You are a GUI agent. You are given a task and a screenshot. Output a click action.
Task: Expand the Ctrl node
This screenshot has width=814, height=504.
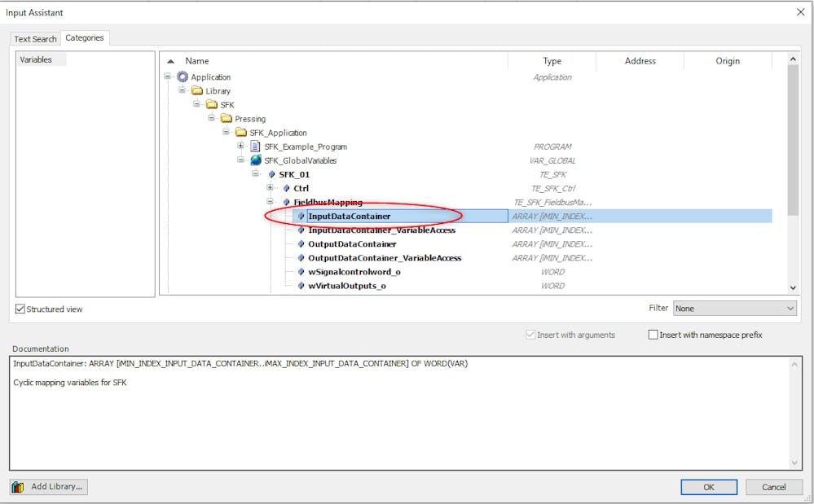click(270, 188)
